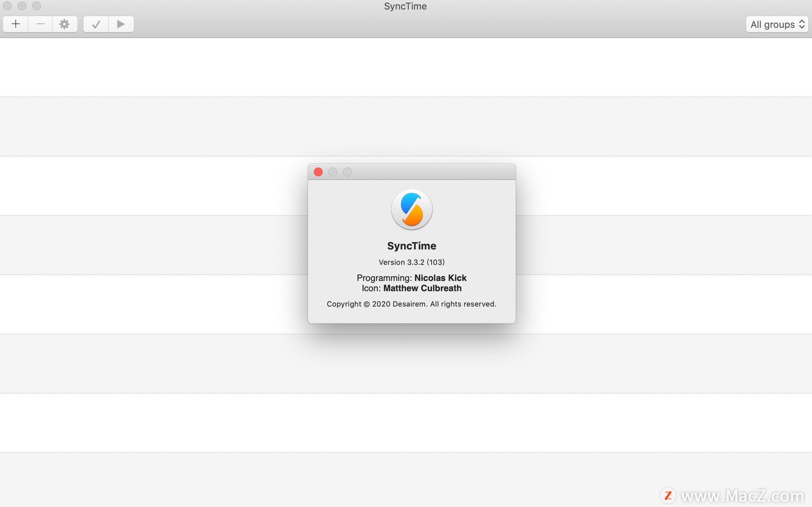Click the main window's gray minimize button
Screen dimensions: 812x507
click(x=22, y=6)
